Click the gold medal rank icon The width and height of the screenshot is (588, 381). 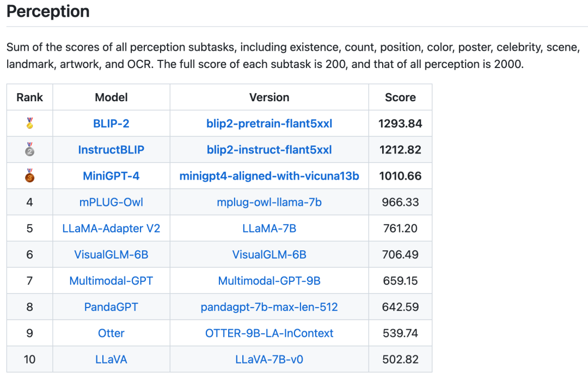point(29,124)
